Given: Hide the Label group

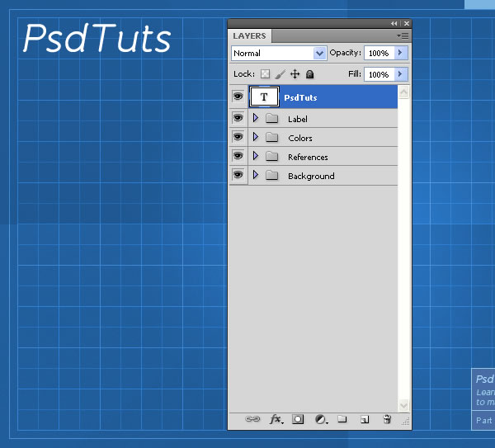Looking at the screenshot, I should [x=238, y=118].
